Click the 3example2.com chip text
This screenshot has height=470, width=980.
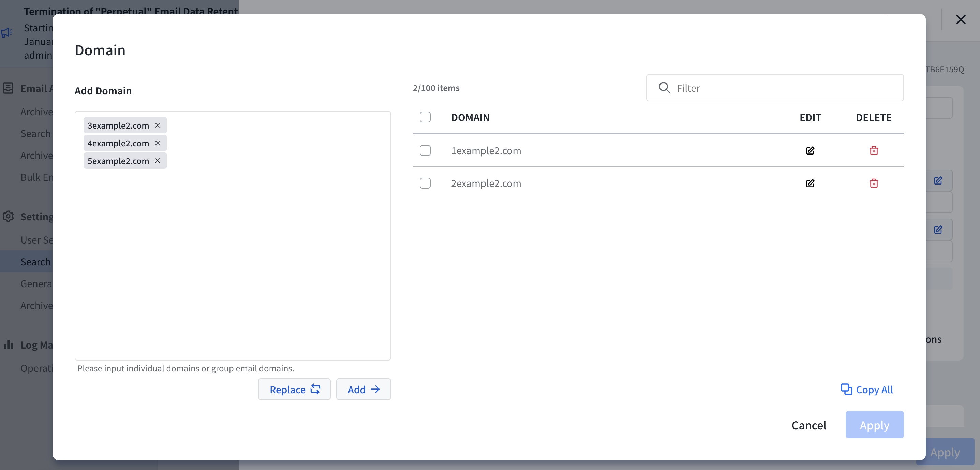coord(118,125)
